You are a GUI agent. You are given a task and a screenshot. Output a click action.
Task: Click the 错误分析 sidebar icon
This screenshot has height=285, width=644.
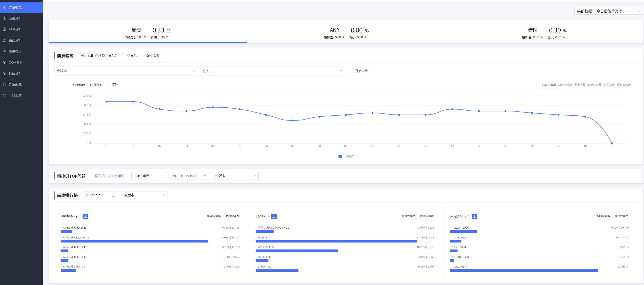[x=4, y=40]
